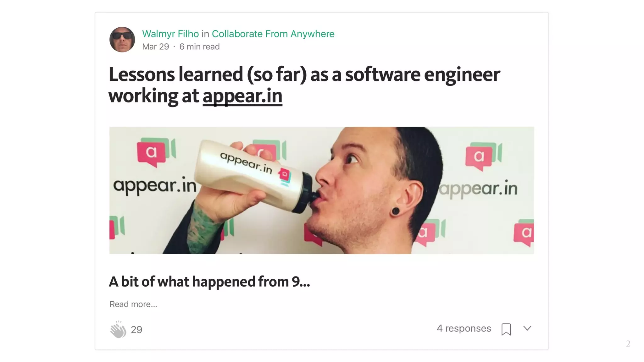644x362 pixels.
Task: Open Walmyr Filho's profile link
Action: tap(170, 34)
